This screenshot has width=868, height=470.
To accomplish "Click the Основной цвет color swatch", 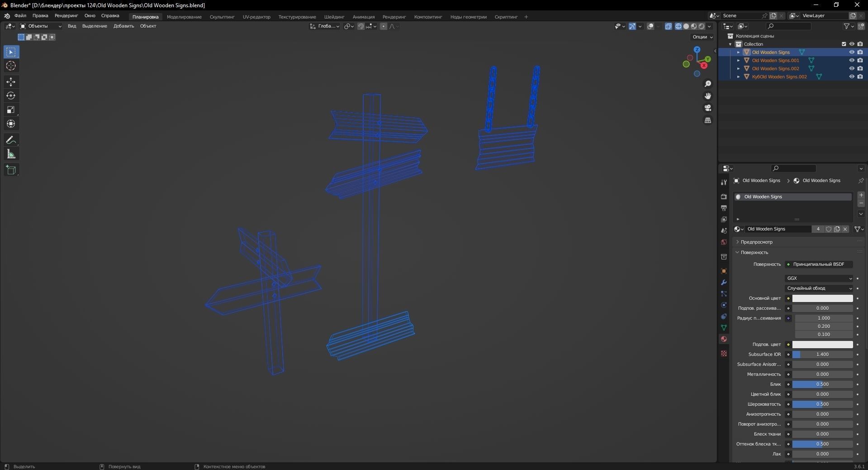I will tap(822, 298).
